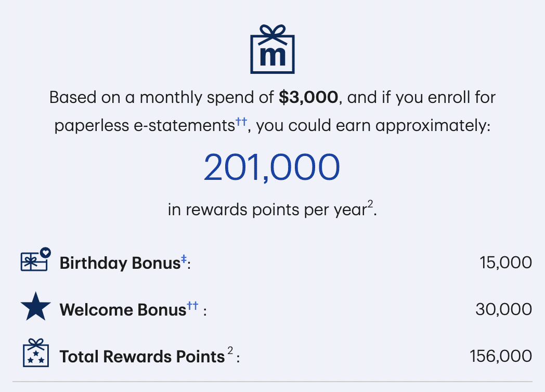This screenshot has height=392, width=545.
Task: Open the footnote marker after paperless e-statements
Action: coord(241,122)
